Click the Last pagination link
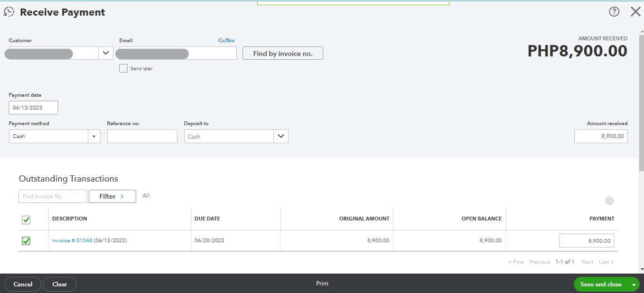644x293 pixels. point(606,262)
